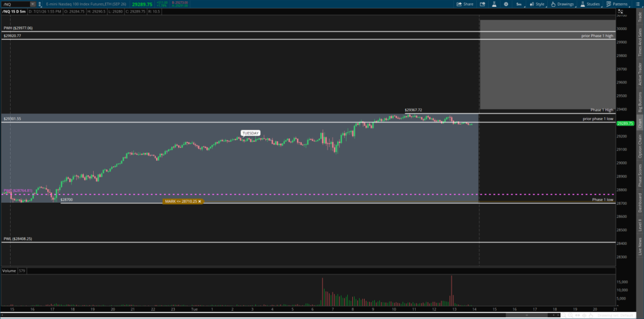Open the Times And Sales sidebar tab
The image size is (644, 319).
tap(640, 43)
